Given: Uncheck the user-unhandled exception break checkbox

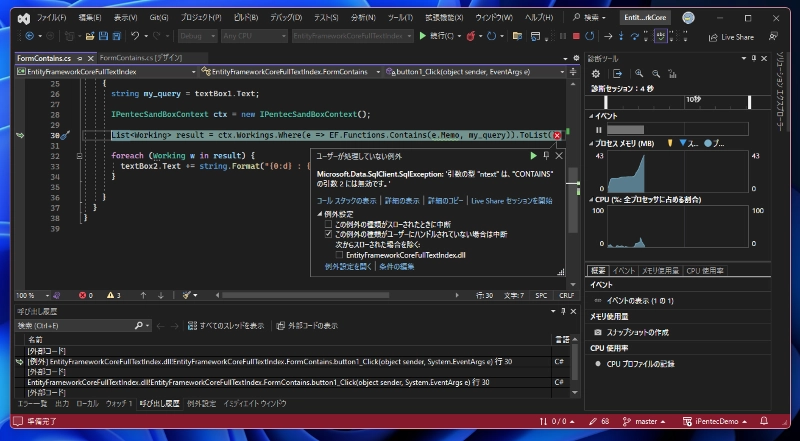Looking at the screenshot, I should (329, 234).
